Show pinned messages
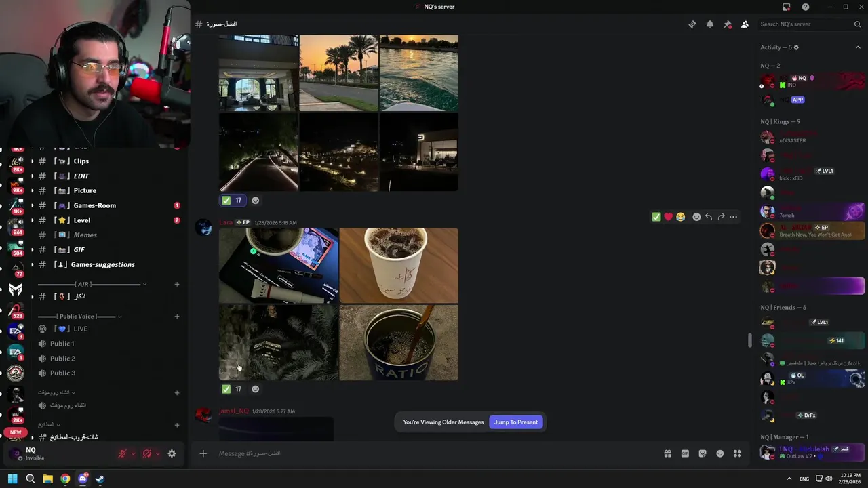Screen dimensions: 868x488 click(x=728, y=24)
